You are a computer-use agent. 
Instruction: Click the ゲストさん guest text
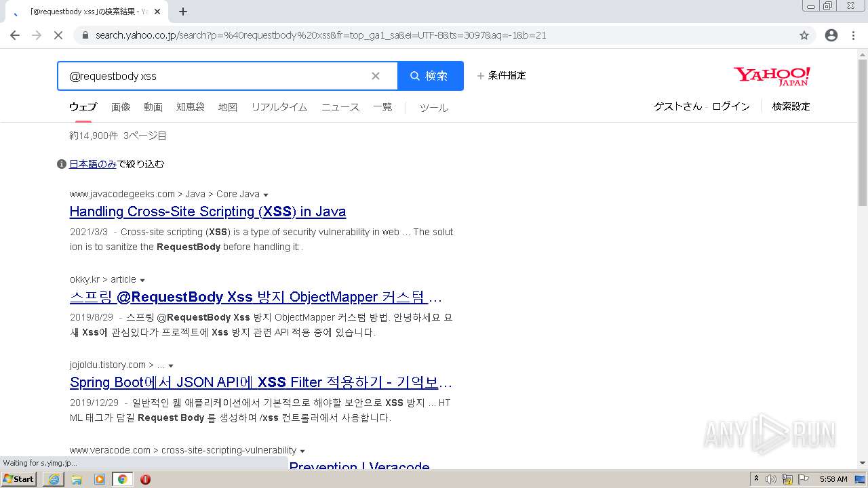point(678,106)
